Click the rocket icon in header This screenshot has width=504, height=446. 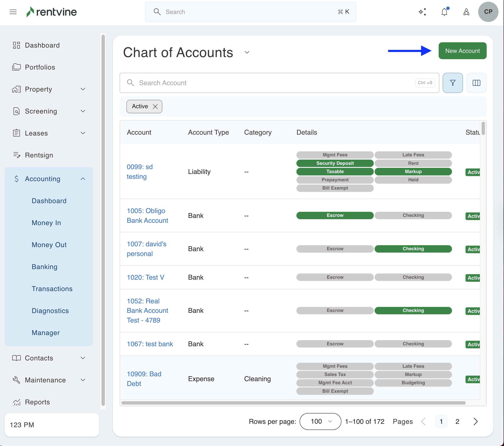pos(466,12)
